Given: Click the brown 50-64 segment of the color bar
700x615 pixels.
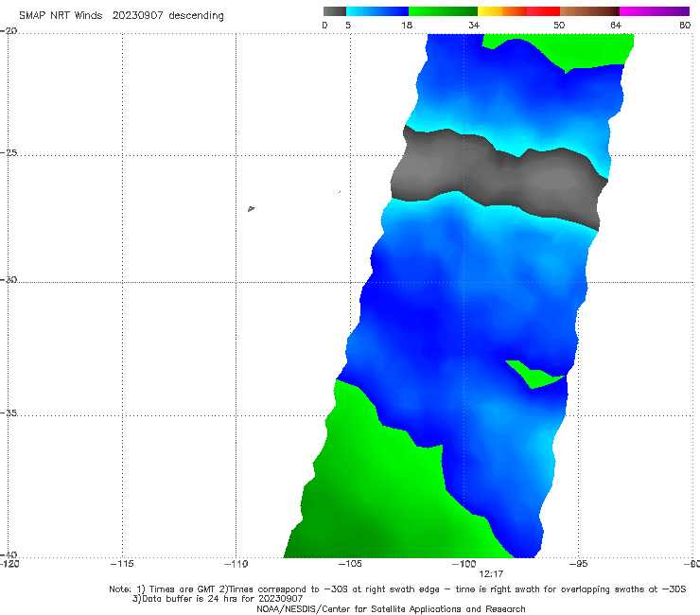Looking at the screenshot, I should [589, 11].
